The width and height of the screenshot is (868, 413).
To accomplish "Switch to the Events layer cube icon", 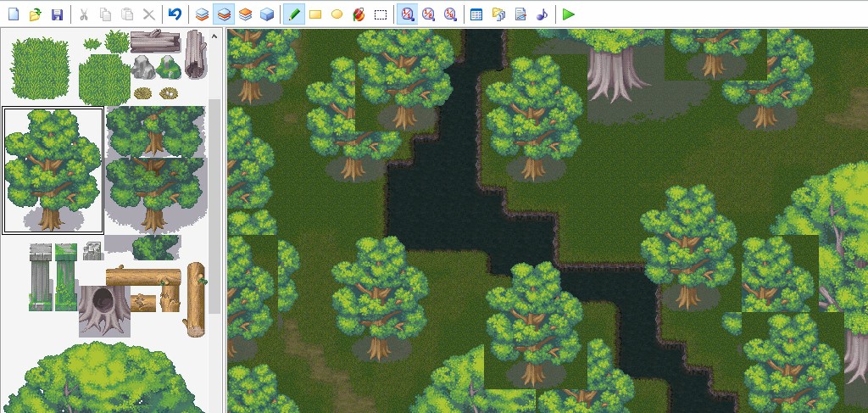I will coord(267,14).
